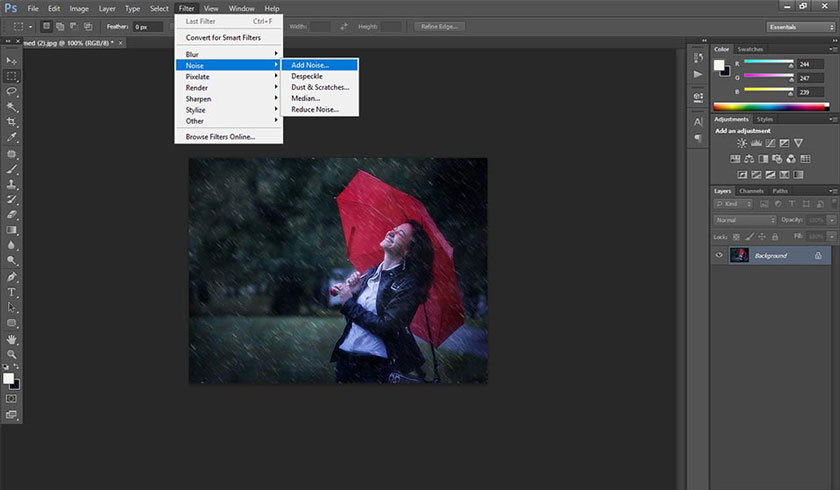Select the Crop tool
The image size is (840, 490).
pyautogui.click(x=11, y=122)
